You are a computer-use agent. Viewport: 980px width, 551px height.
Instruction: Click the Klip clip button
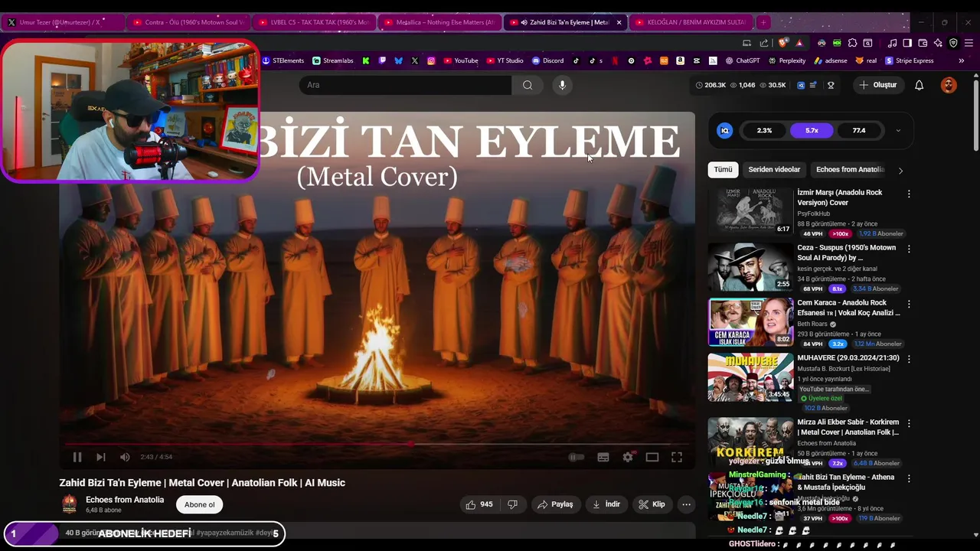(652, 504)
